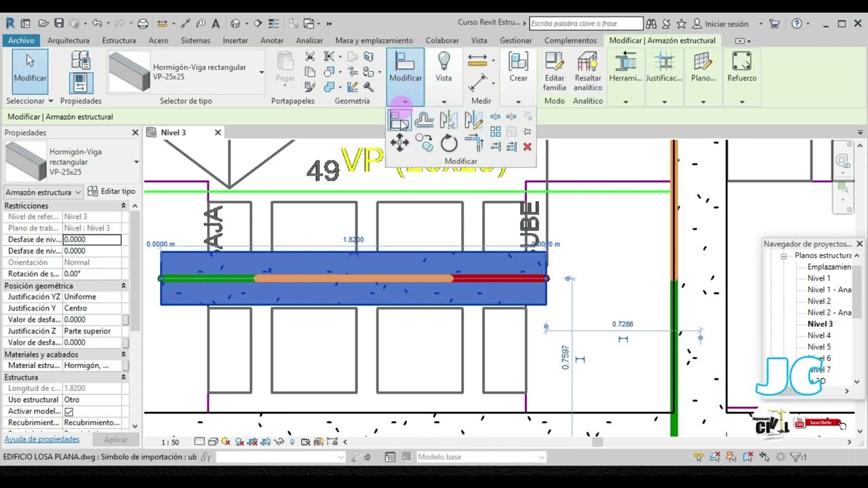Viewport: 868px width, 488px height.
Task: Click Iniciar sesión sign-in button
Action: click(x=721, y=24)
